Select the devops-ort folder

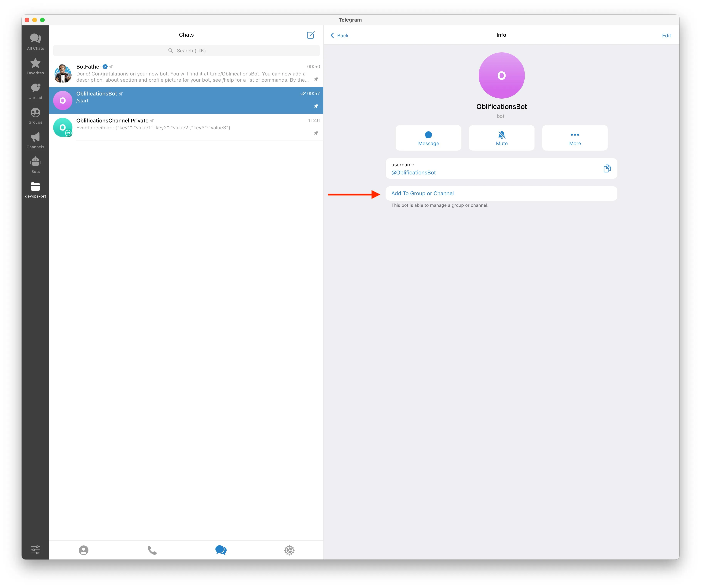[x=35, y=190]
